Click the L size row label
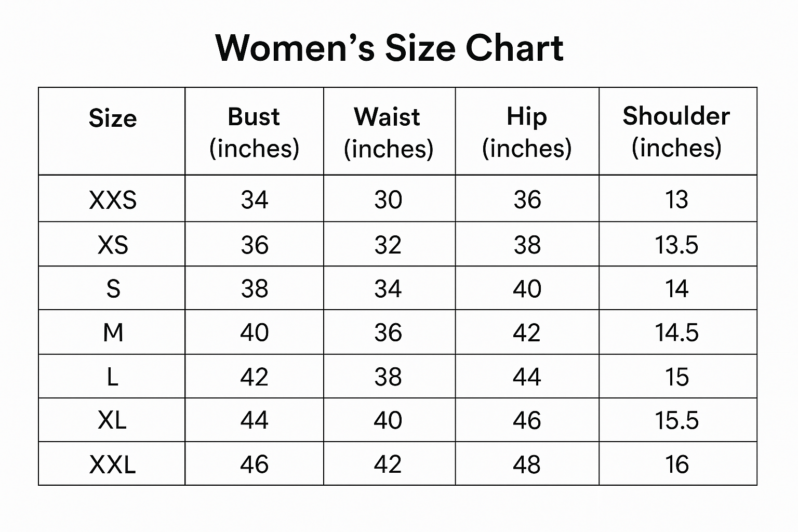This screenshot has width=798, height=532. click(112, 377)
